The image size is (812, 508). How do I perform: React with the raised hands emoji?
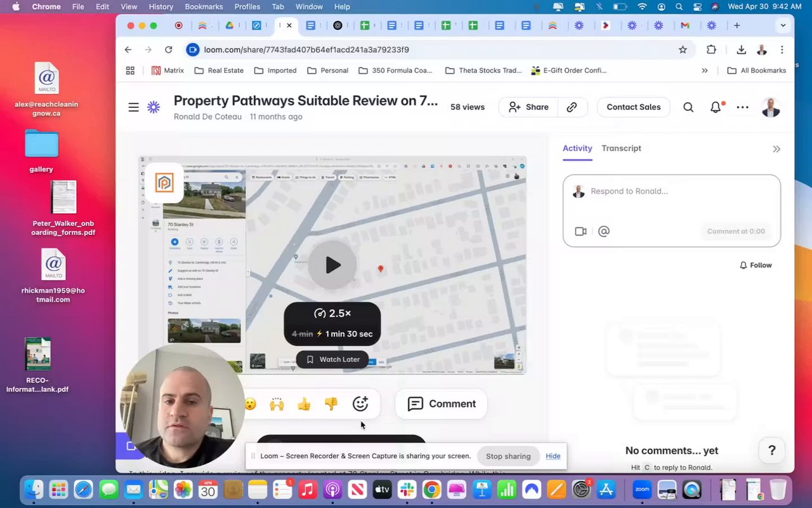[x=277, y=404]
